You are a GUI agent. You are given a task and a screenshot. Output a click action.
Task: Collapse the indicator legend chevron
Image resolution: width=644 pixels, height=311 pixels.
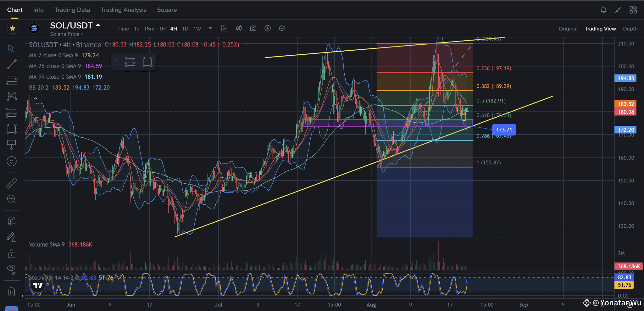(x=36, y=99)
